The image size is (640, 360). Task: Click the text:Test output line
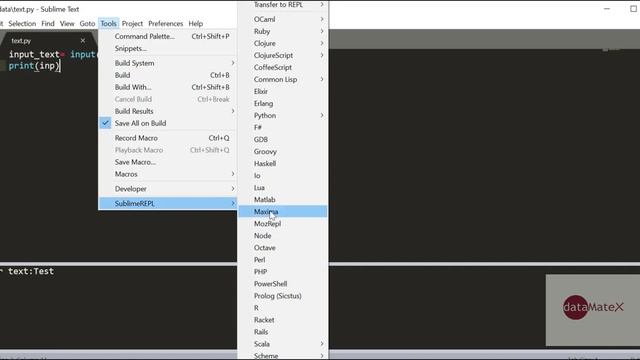(31, 271)
